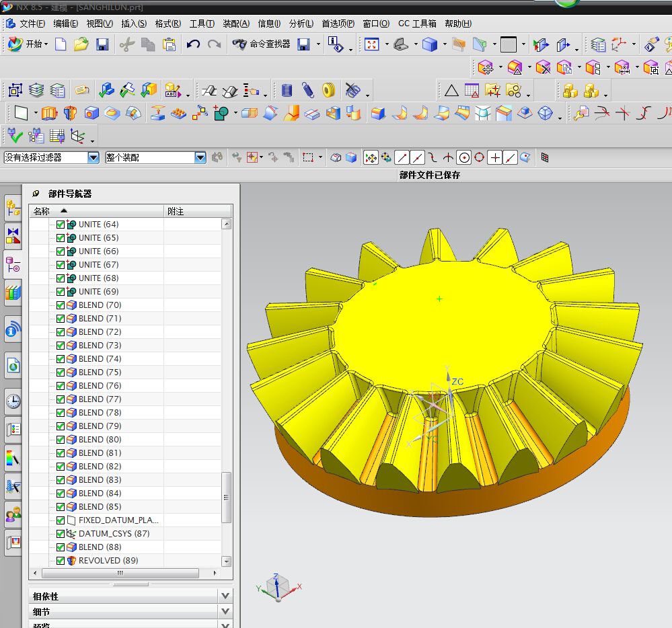672x628 pixels.
Task: Open the 编辑(E) menu
Action: [65, 24]
